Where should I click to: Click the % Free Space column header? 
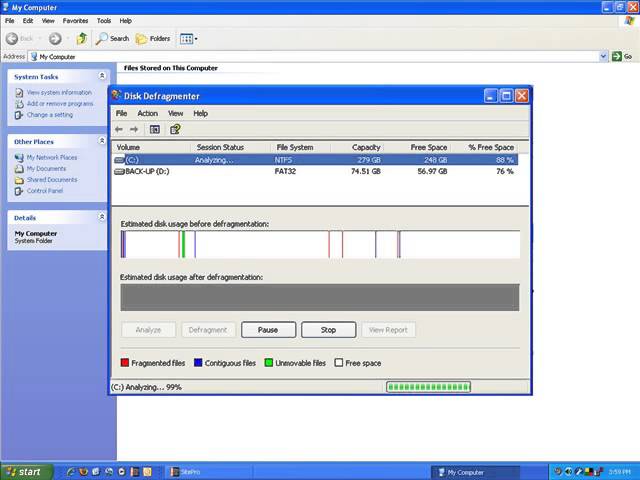click(x=484, y=147)
